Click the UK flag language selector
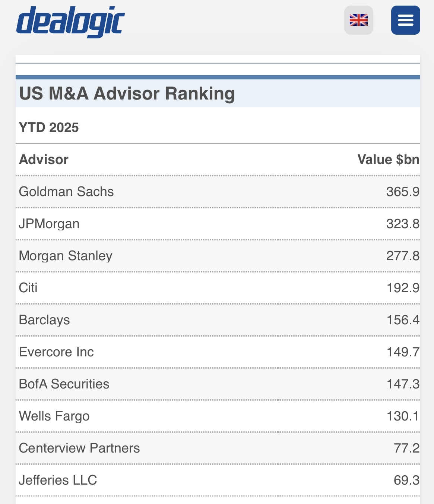The image size is (434, 504). (x=359, y=20)
